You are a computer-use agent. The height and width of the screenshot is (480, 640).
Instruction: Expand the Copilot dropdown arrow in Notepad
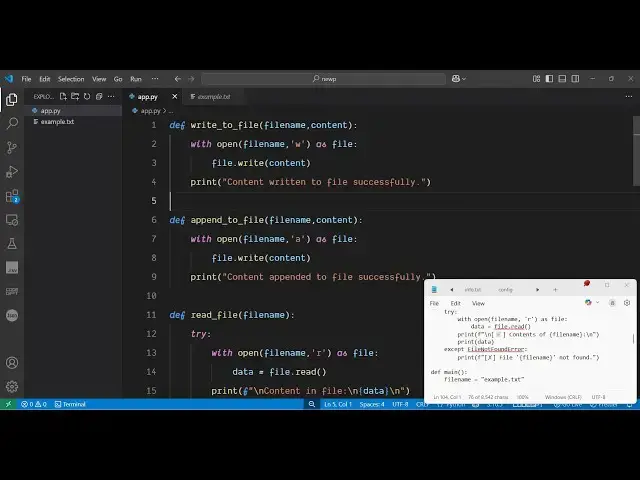tap(598, 302)
